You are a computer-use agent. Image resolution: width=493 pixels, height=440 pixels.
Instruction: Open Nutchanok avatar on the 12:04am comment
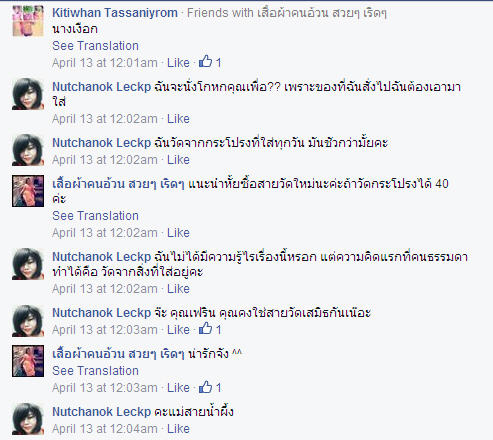point(28,419)
